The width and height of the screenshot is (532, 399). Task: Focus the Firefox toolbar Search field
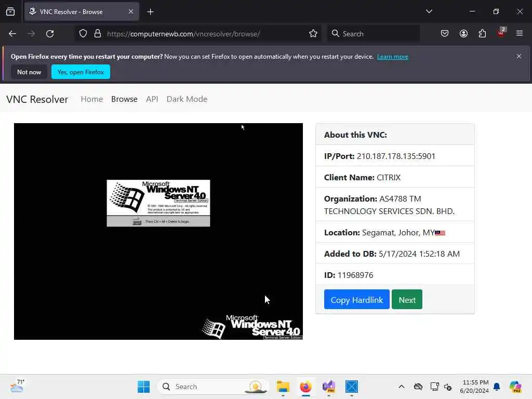tap(373, 34)
